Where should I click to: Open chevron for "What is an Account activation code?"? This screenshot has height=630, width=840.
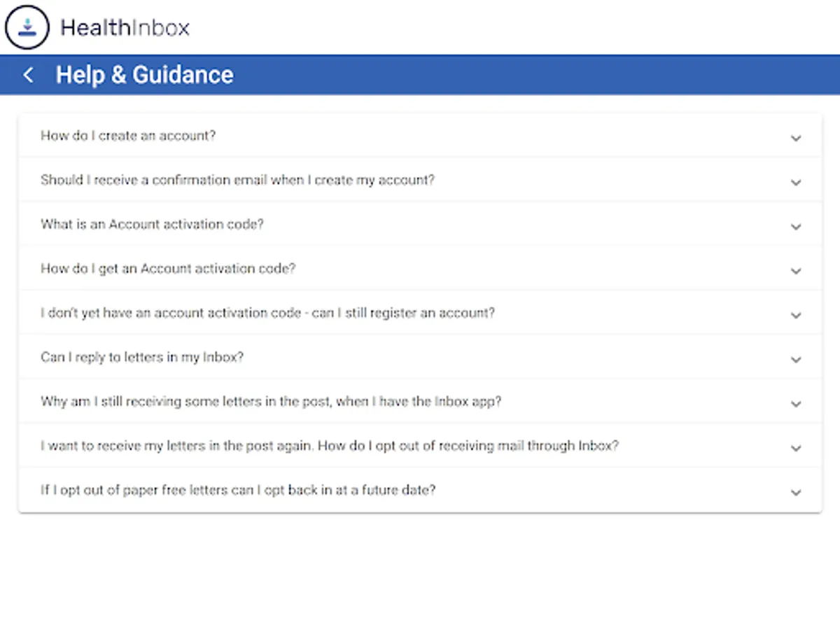[x=796, y=226]
